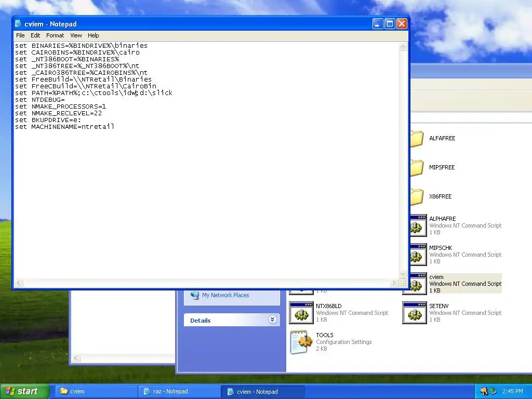The image size is (532, 399).
Task: Minimize the cviem Notepad window
Action: (x=378, y=24)
